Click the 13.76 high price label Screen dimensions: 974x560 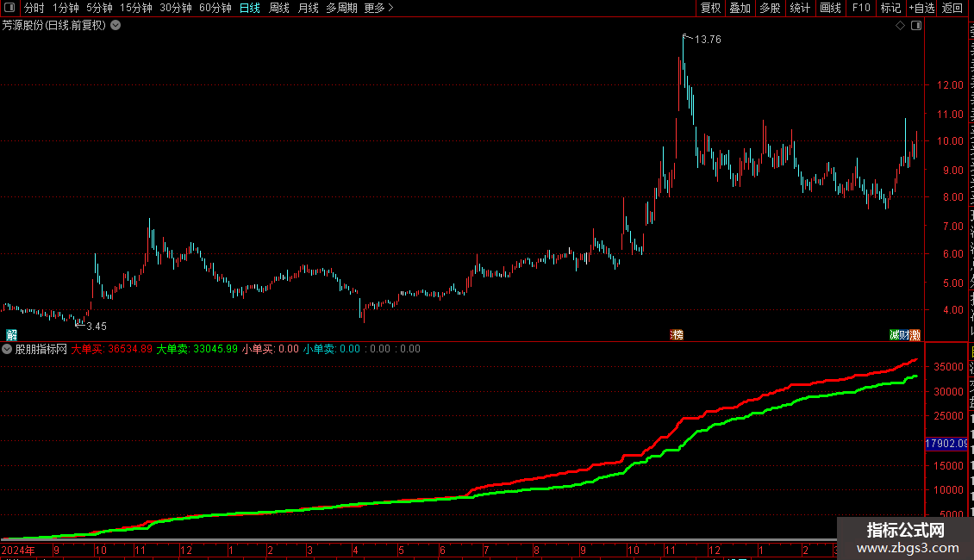point(708,39)
